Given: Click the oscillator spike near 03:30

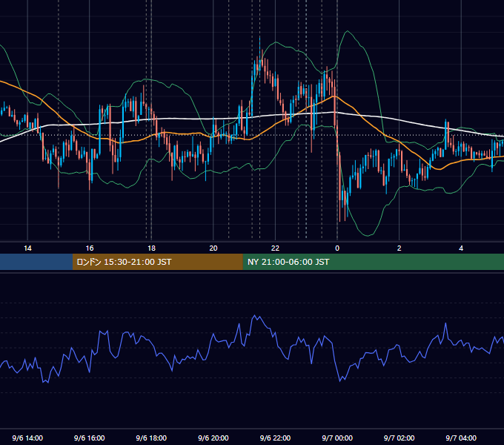Looking at the screenshot, I should (446, 323).
